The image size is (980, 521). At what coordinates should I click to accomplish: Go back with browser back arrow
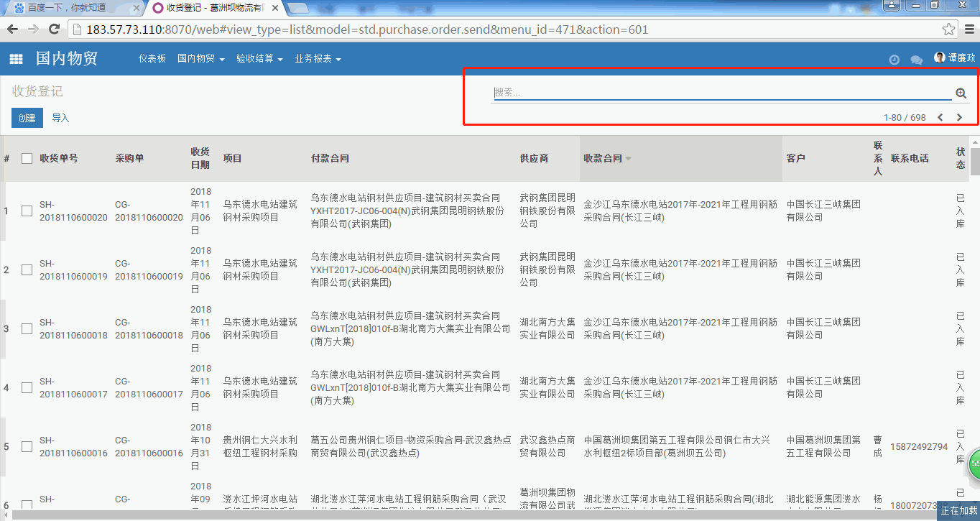point(12,29)
